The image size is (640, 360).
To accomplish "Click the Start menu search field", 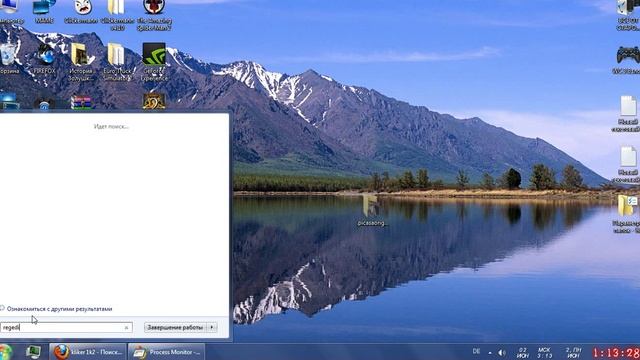I will (x=66, y=327).
